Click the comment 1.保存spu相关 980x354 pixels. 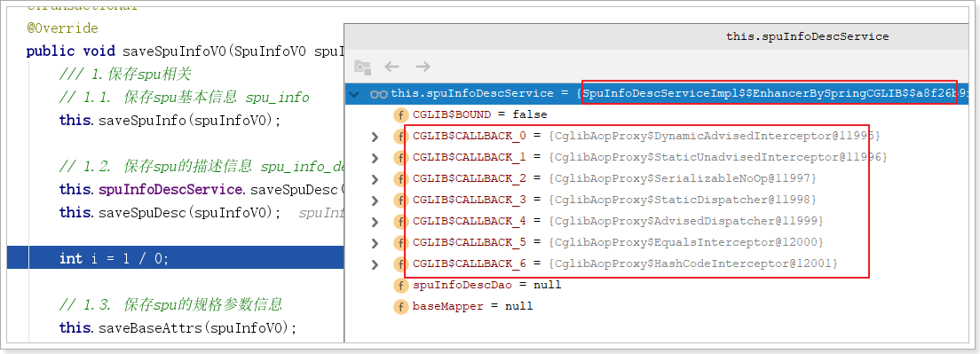click(125, 75)
